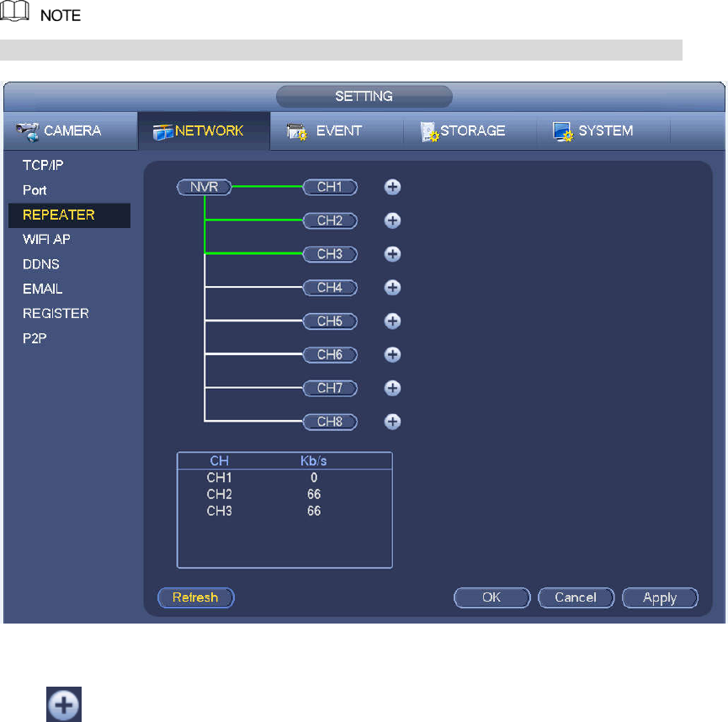Click the CH2 row in bitrate table
The width and height of the screenshot is (728, 722).
[x=284, y=495]
